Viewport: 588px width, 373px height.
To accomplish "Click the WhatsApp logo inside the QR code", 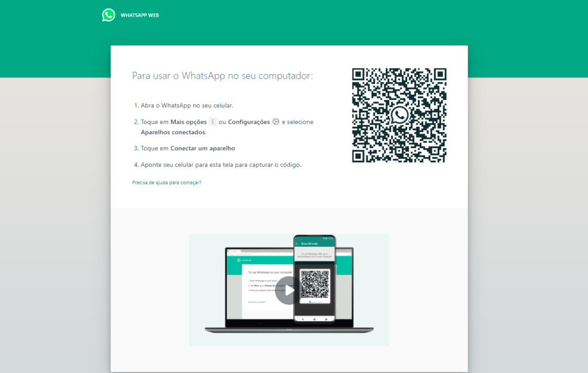I will (x=400, y=115).
